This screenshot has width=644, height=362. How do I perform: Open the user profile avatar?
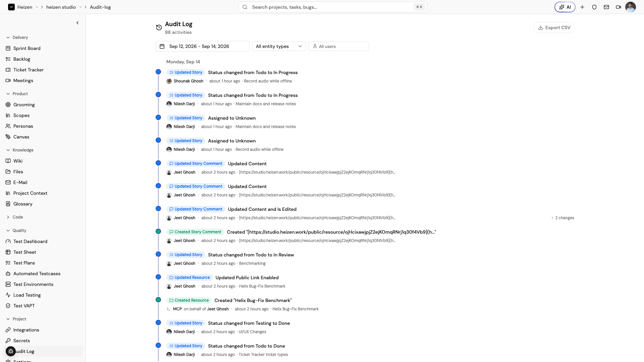tap(631, 7)
